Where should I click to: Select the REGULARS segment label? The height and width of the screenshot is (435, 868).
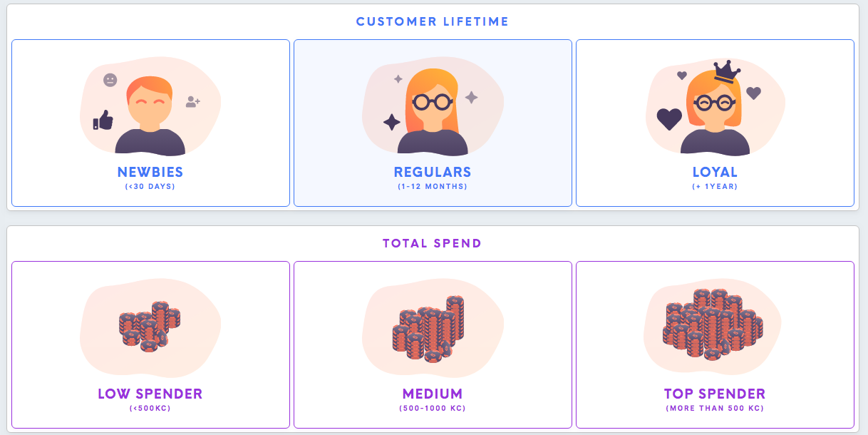pyautogui.click(x=433, y=173)
